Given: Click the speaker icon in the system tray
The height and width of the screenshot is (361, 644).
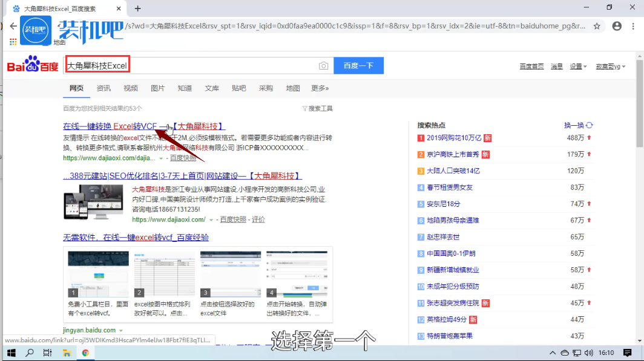Looking at the screenshot, I should 588,352.
